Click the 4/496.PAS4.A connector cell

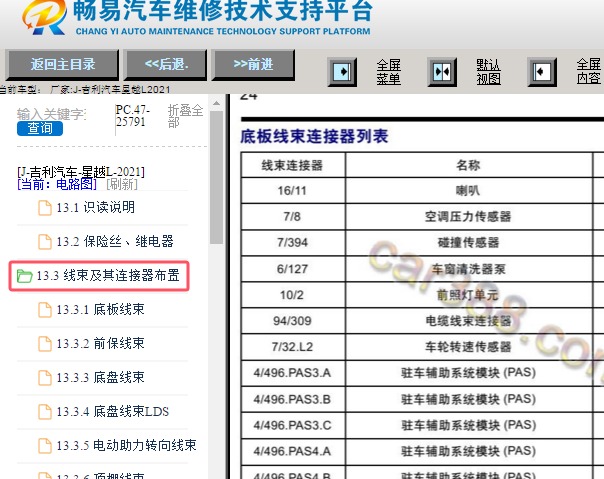[x=292, y=451]
